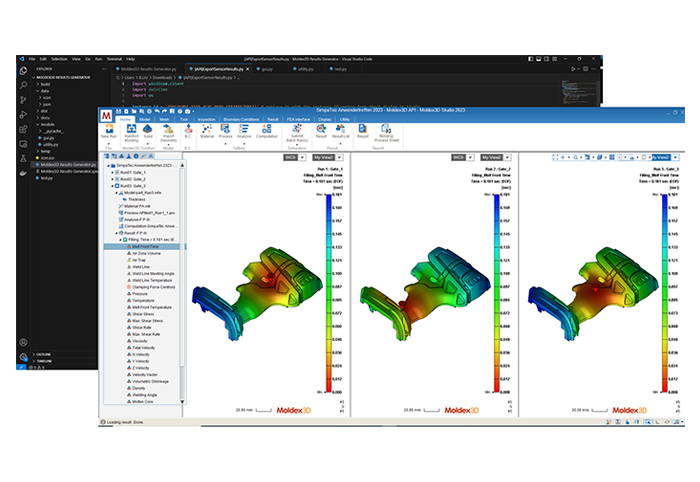The width and height of the screenshot is (700, 482).
Task: Select Shear Rate result item
Action: [x=142, y=328]
